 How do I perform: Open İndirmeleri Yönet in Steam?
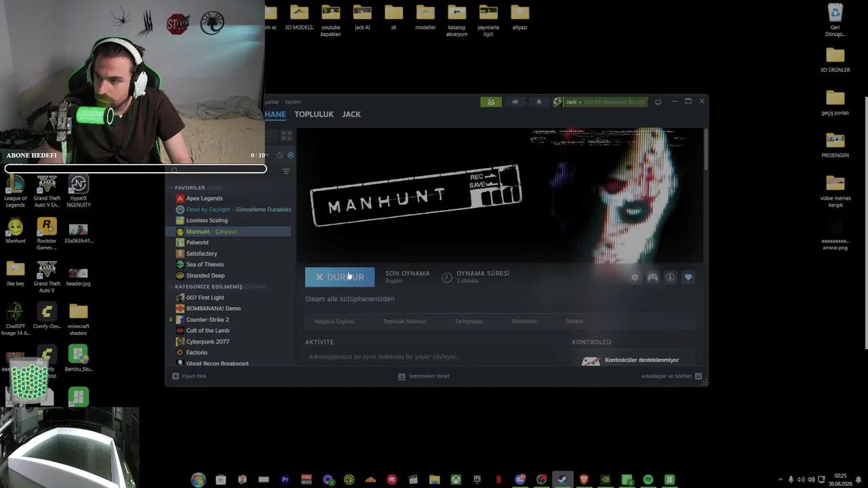click(424, 376)
